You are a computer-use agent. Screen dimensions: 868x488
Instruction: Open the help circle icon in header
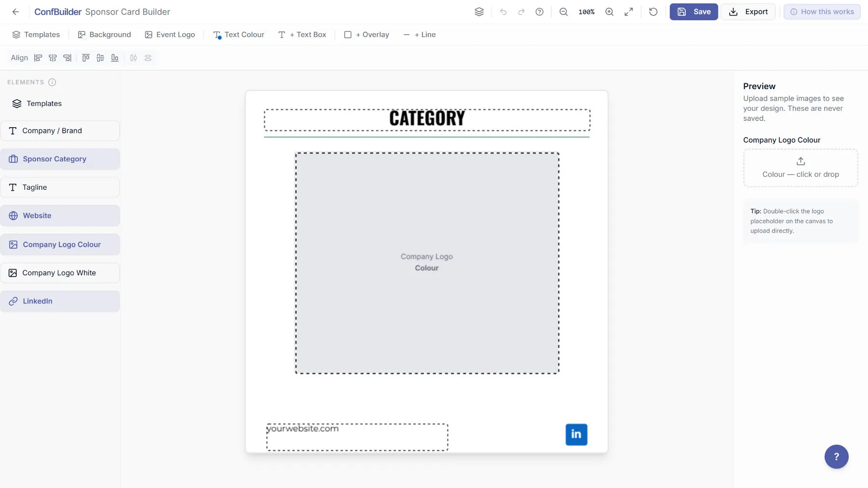[540, 12]
